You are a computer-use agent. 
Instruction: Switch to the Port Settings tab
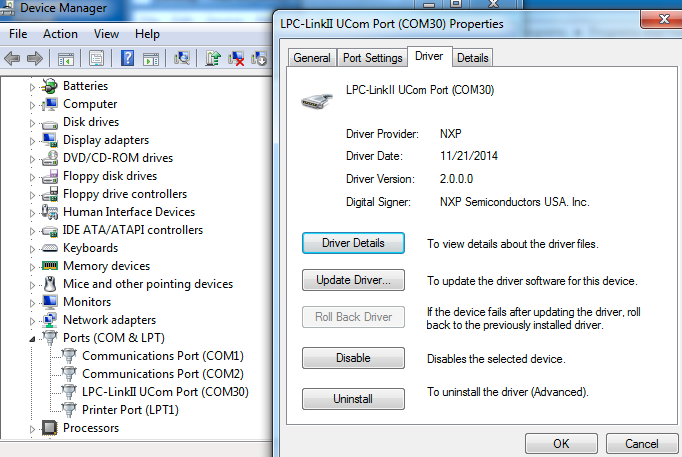point(372,58)
